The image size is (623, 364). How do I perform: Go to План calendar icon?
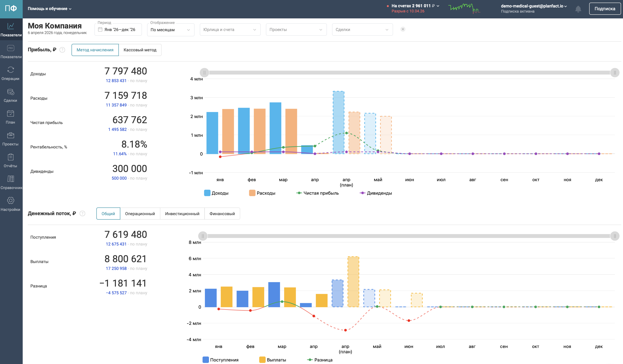tap(11, 114)
